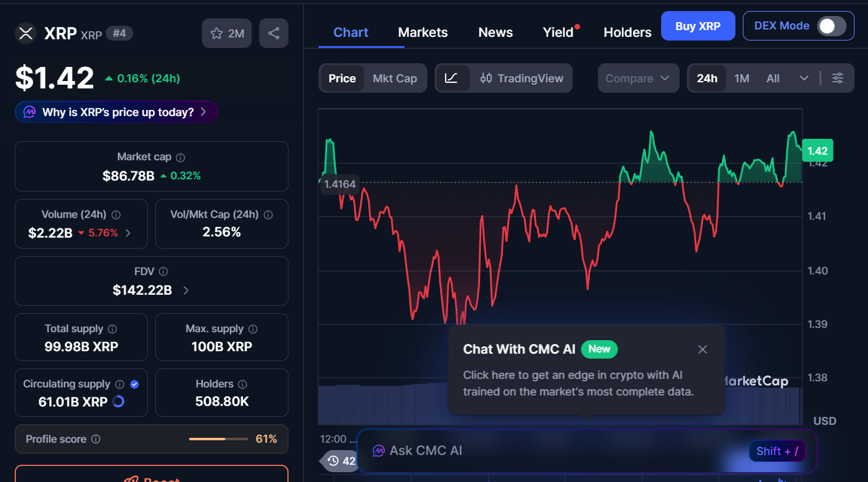Click the verified badge beside Circulating supply

[x=134, y=384]
